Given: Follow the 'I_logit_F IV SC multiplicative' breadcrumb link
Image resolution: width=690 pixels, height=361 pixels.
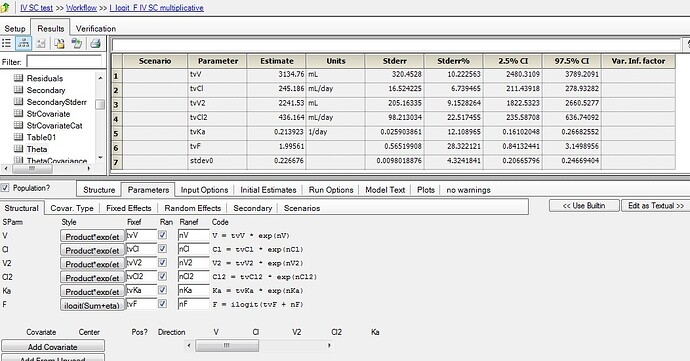Looking at the screenshot, I should [x=157, y=7].
